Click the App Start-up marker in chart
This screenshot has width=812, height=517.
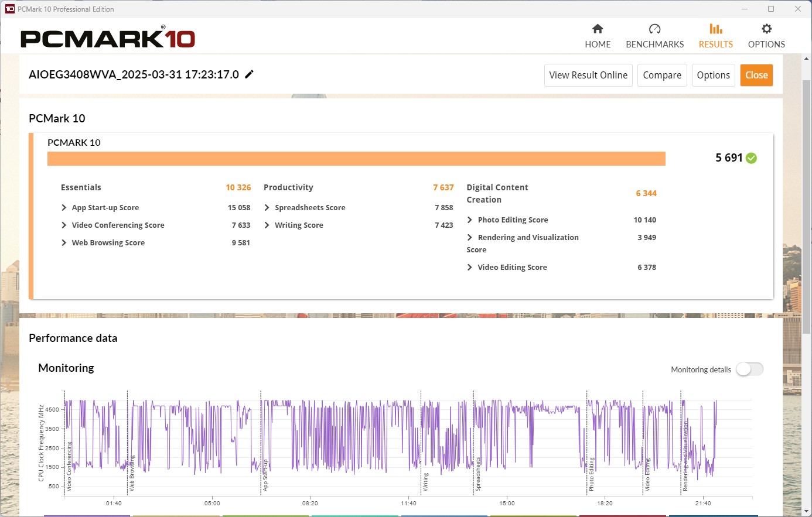click(265, 475)
